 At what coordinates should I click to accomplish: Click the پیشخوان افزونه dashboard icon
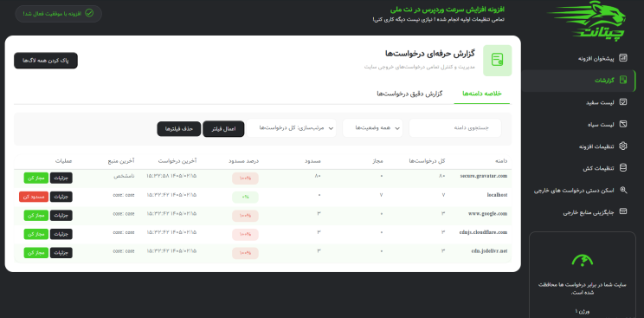pyautogui.click(x=623, y=58)
